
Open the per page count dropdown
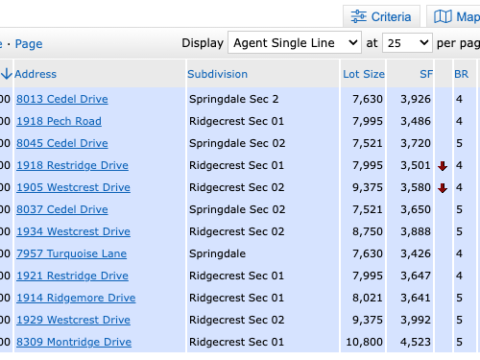407,43
